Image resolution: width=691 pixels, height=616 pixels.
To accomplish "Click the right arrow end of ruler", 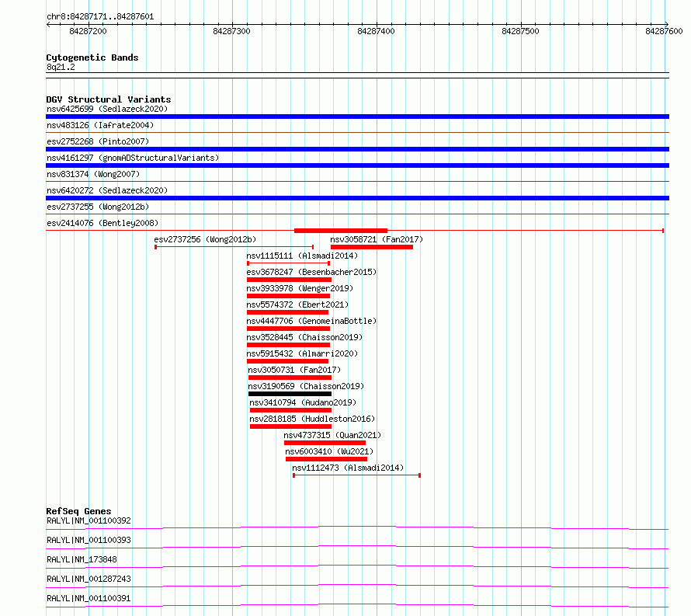I will coord(667,24).
